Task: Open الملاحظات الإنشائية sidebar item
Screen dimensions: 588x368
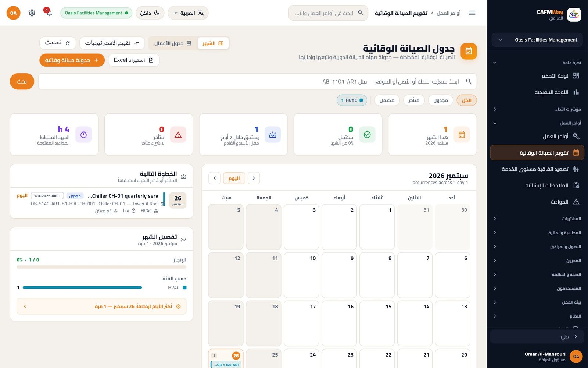Action: coord(537,185)
